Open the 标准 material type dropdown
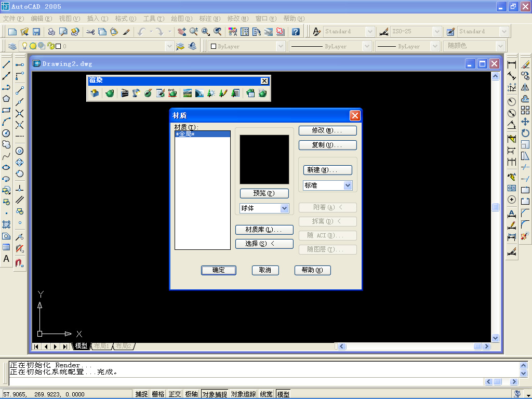The height and width of the screenshot is (399, 532). 348,185
